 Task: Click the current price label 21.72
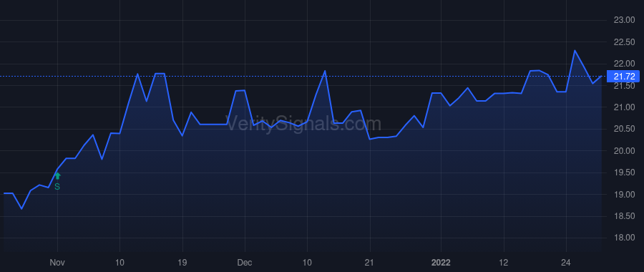pyautogui.click(x=624, y=77)
